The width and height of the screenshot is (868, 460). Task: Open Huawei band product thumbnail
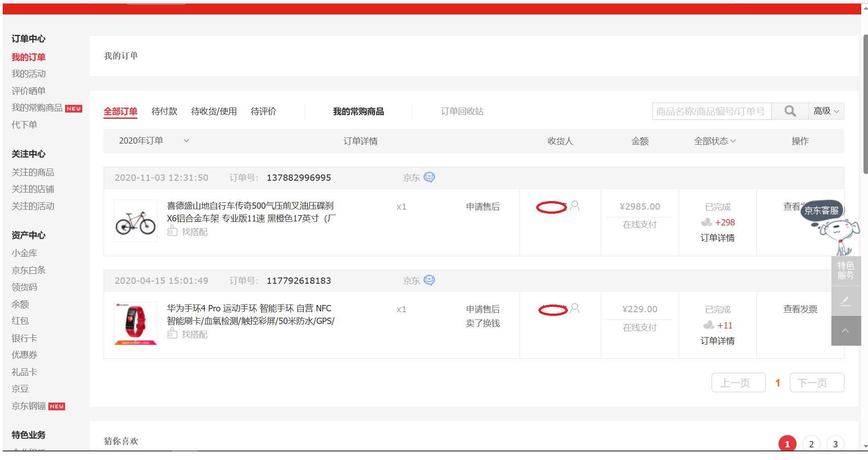pyautogui.click(x=136, y=324)
